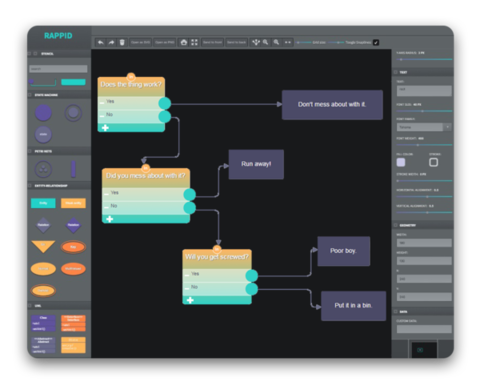The height and width of the screenshot is (386, 480).
Task: Zoom out using the second magnifier icon
Action: pyautogui.click(x=276, y=42)
